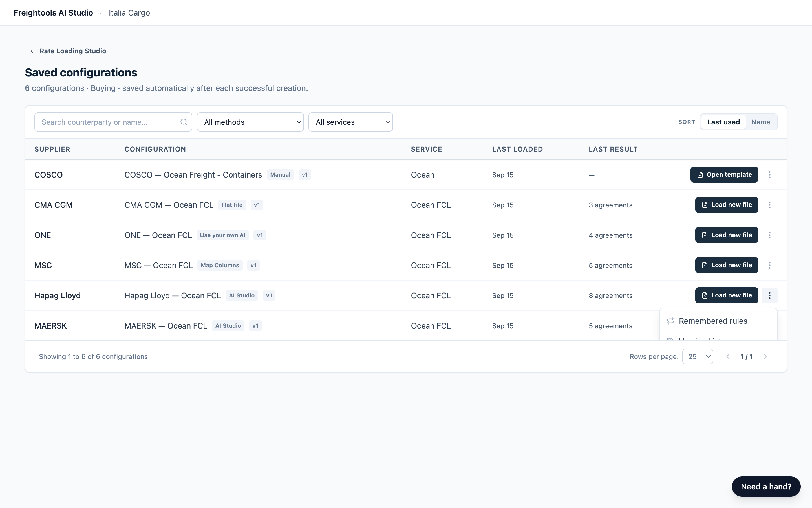
Task: Open template for COSCO configuration
Action: (x=724, y=175)
